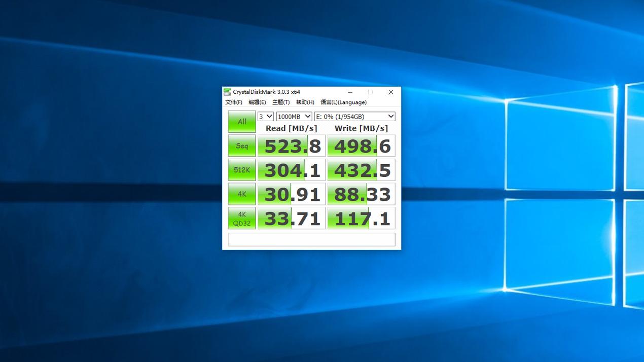Start the 4K QD32 benchmark test
The width and height of the screenshot is (644, 362).
(x=242, y=219)
